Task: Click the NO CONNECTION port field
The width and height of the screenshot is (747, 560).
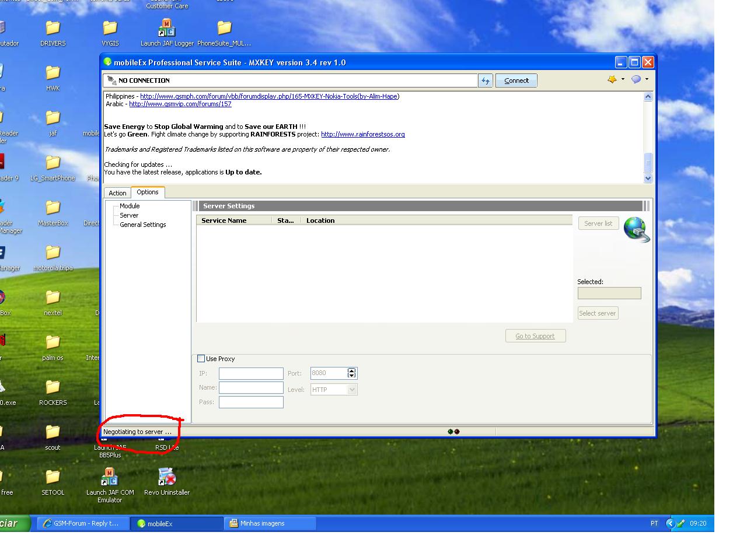Action: click(290, 80)
